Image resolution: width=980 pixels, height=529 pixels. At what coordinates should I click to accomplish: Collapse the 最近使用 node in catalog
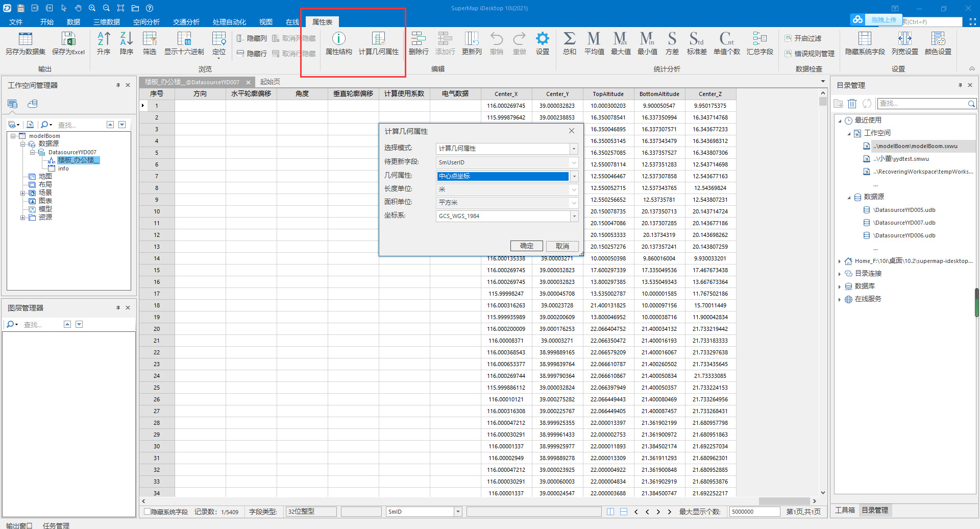(840, 121)
